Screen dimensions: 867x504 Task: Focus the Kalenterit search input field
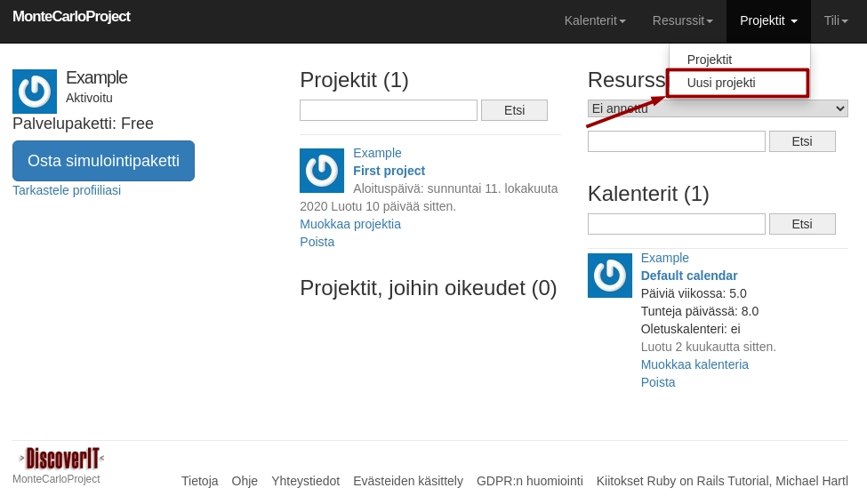[677, 224]
